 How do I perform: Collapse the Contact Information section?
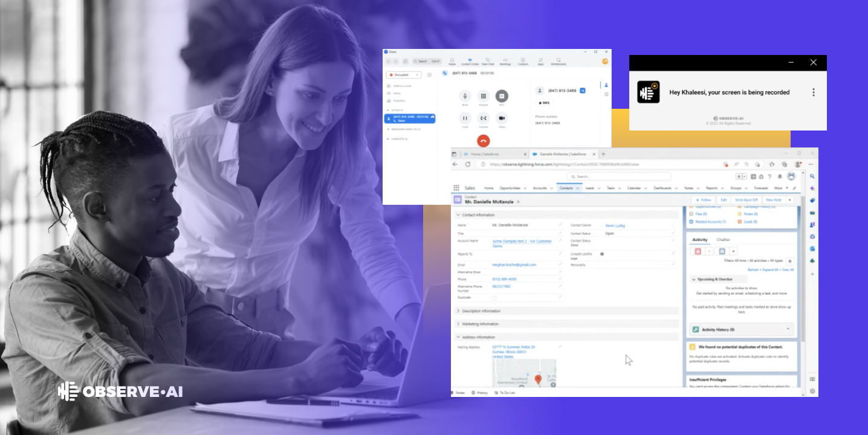(458, 214)
